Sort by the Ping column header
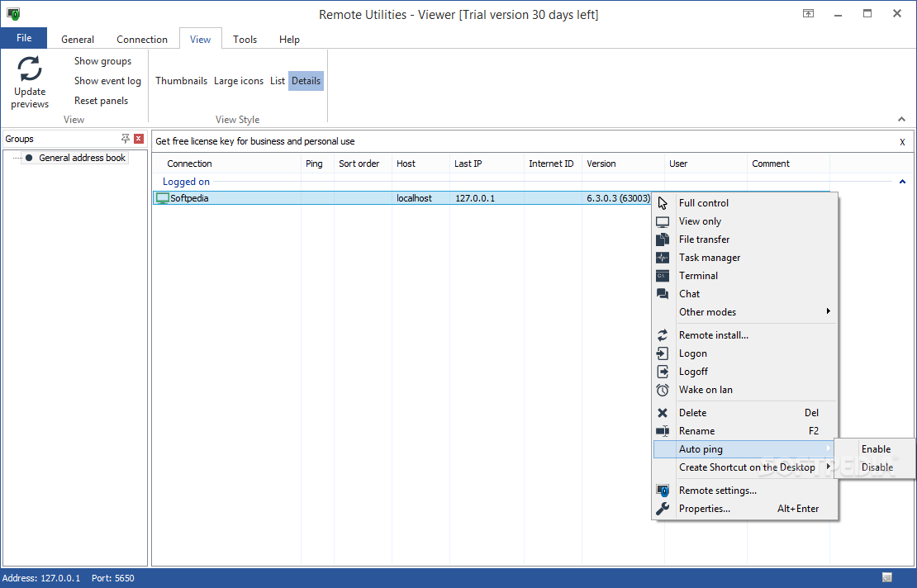Image resolution: width=917 pixels, height=588 pixels. coord(317,164)
